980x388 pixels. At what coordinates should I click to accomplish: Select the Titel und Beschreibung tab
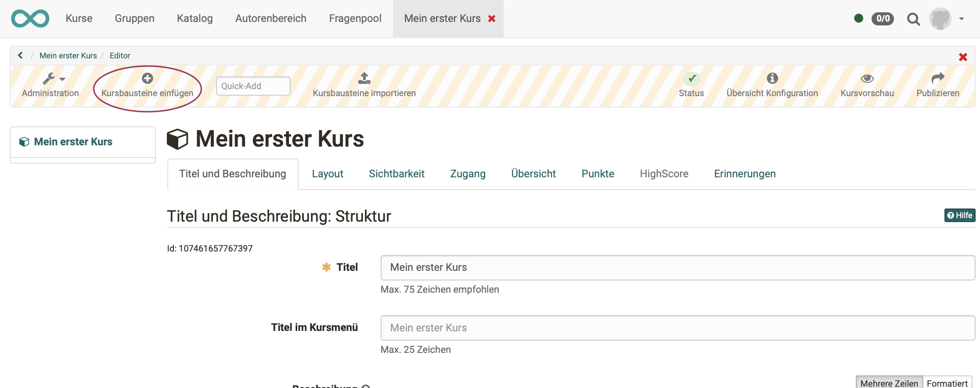233,174
